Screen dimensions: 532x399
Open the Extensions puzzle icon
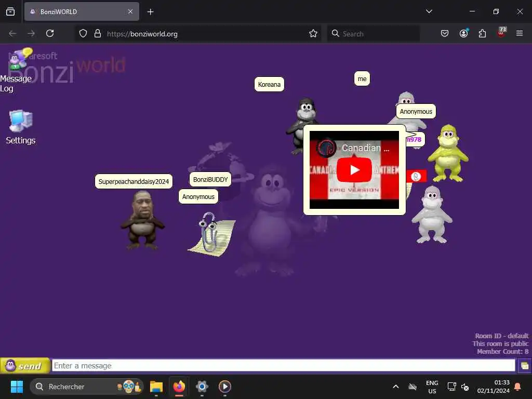pyautogui.click(x=482, y=34)
